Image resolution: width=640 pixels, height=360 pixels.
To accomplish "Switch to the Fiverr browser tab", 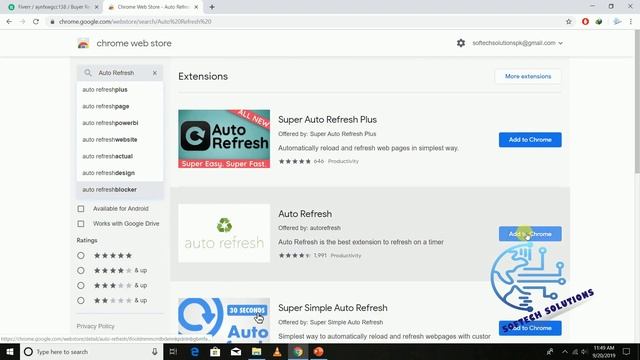I will pos(52,7).
